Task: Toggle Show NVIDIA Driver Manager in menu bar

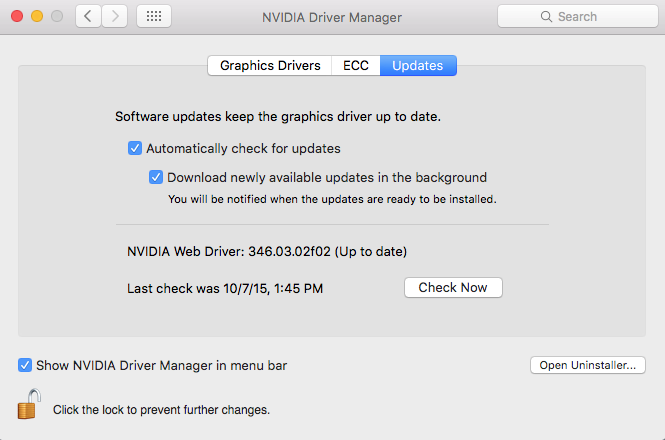Action: pos(25,366)
